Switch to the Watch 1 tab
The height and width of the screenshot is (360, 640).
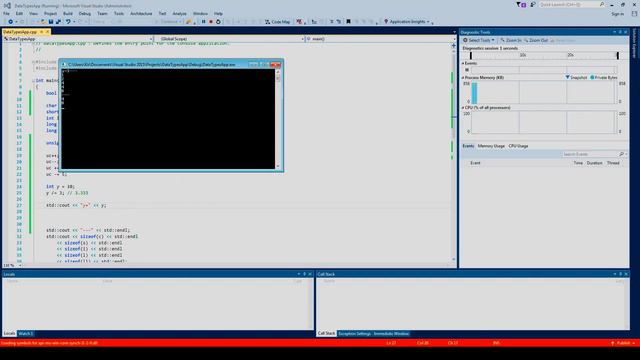coord(26,333)
